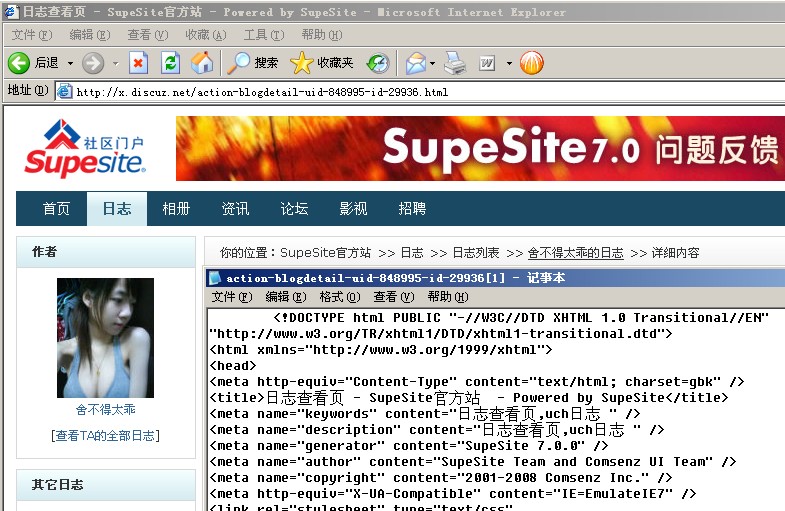Click [查看TA的全部日志] link
Viewport: 785px width, 511px height.
106,436
